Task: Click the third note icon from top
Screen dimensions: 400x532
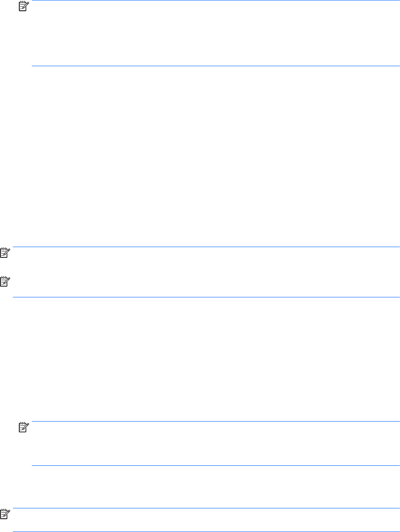Action: (4, 281)
